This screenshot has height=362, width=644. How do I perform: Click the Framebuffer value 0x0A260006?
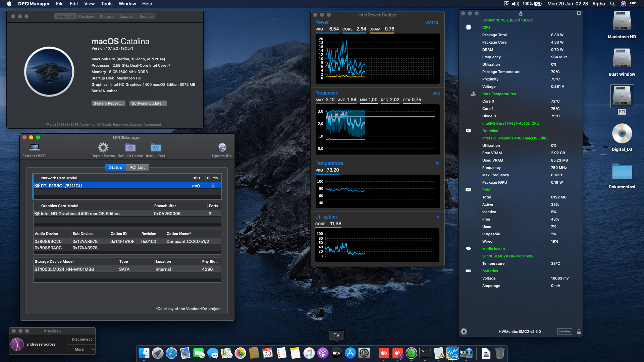pos(167,214)
